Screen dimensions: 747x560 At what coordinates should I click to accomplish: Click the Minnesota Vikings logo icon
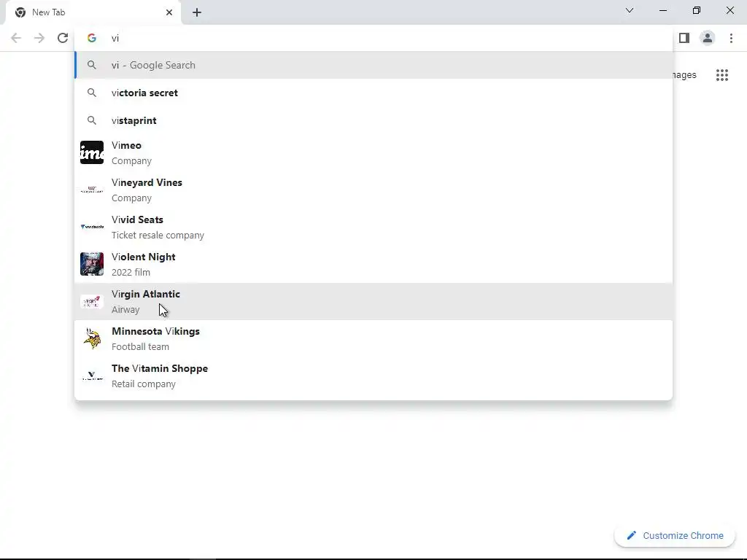click(x=92, y=338)
